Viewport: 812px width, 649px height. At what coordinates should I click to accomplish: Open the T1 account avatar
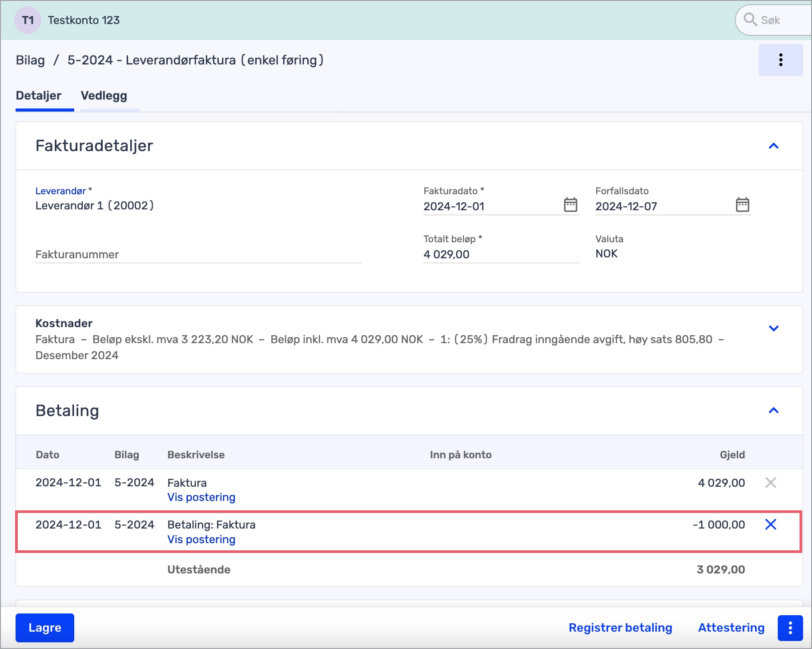[28, 20]
